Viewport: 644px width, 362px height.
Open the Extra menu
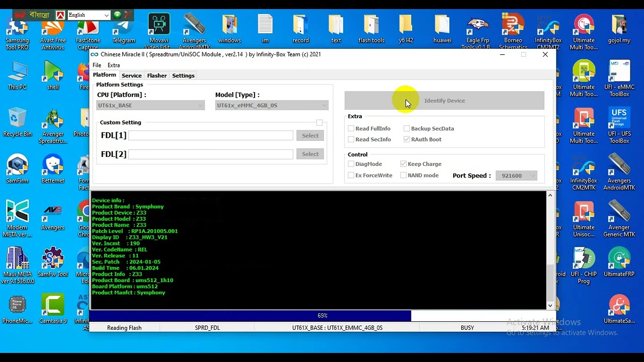(x=114, y=65)
